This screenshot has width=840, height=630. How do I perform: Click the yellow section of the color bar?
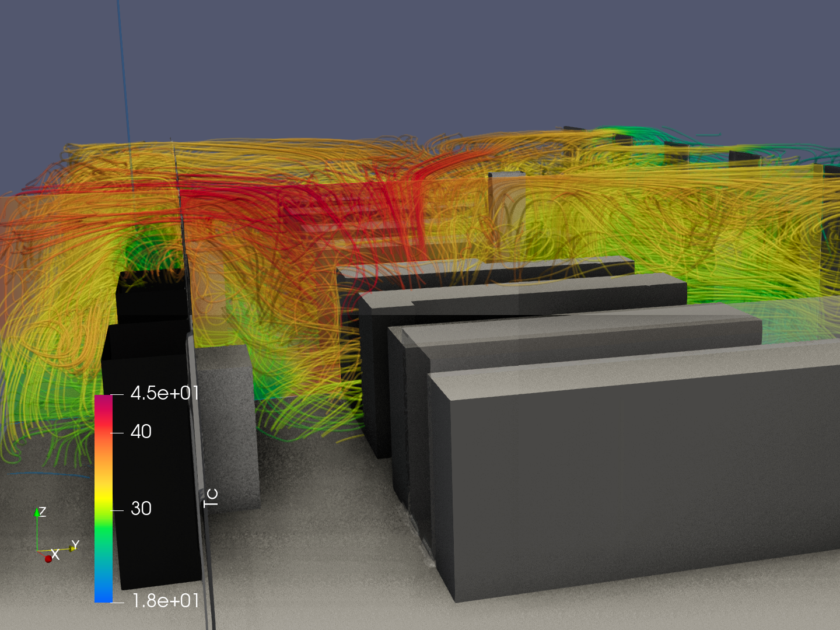coord(103,495)
